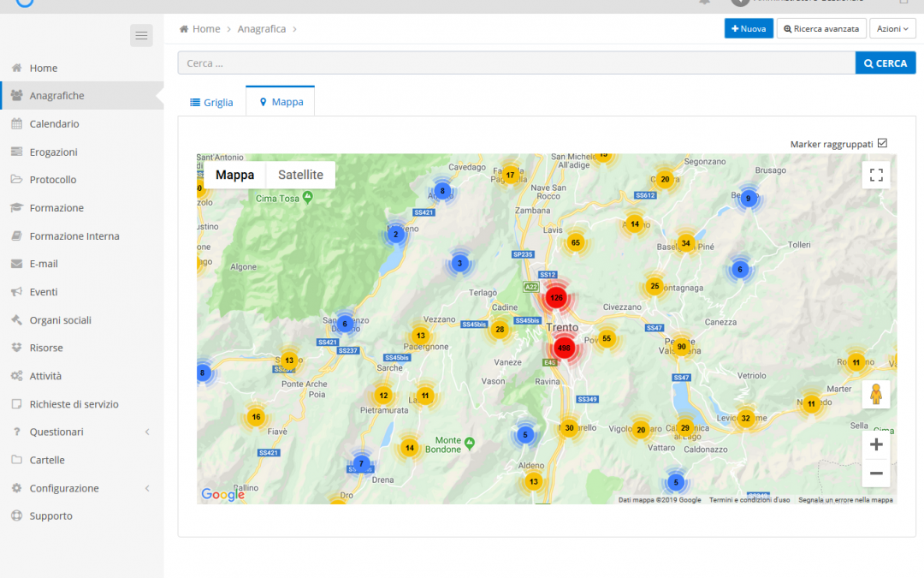Click the Richieste di servizio icon
Image resolution: width=924 pixels, height=578 pixels.
click(x=16, y=404)
